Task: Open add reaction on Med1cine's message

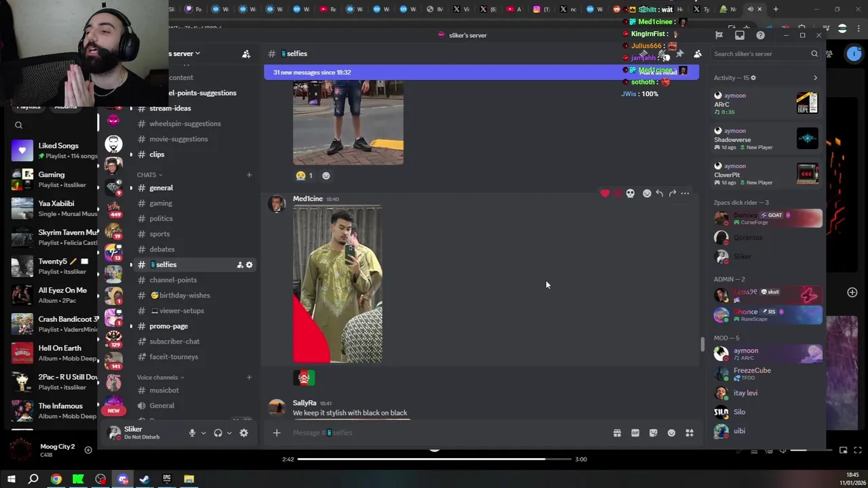Action: click(647, 194)
